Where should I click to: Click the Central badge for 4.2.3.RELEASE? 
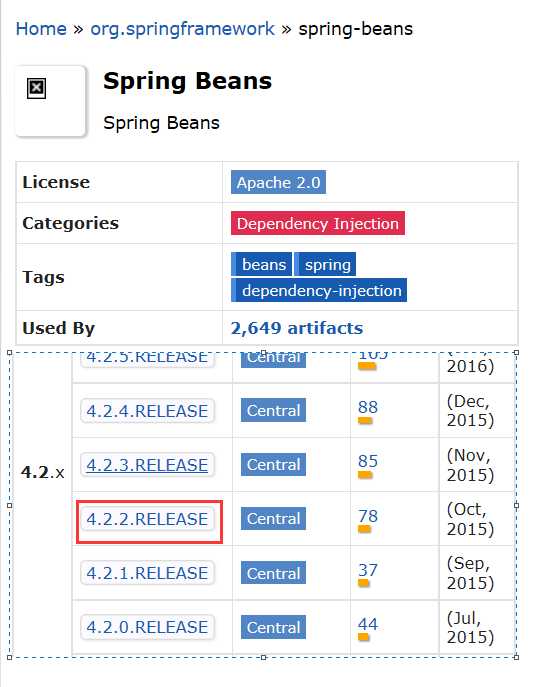click(273, 464)
